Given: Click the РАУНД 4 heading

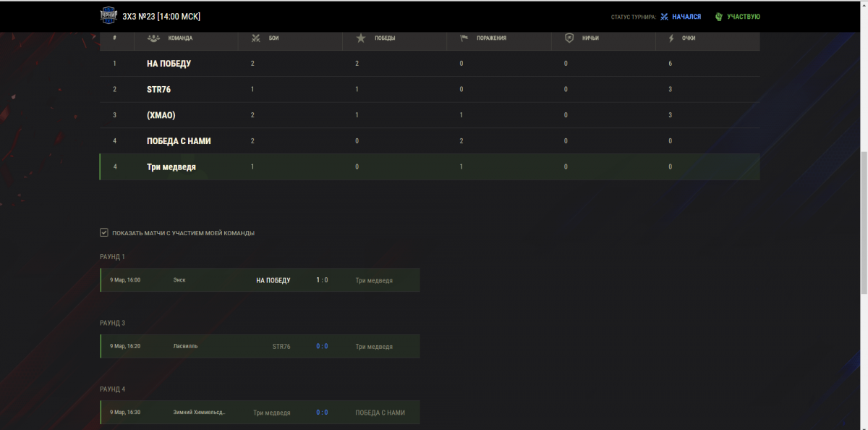Looking at the screenshot, I should coord(112,389).
